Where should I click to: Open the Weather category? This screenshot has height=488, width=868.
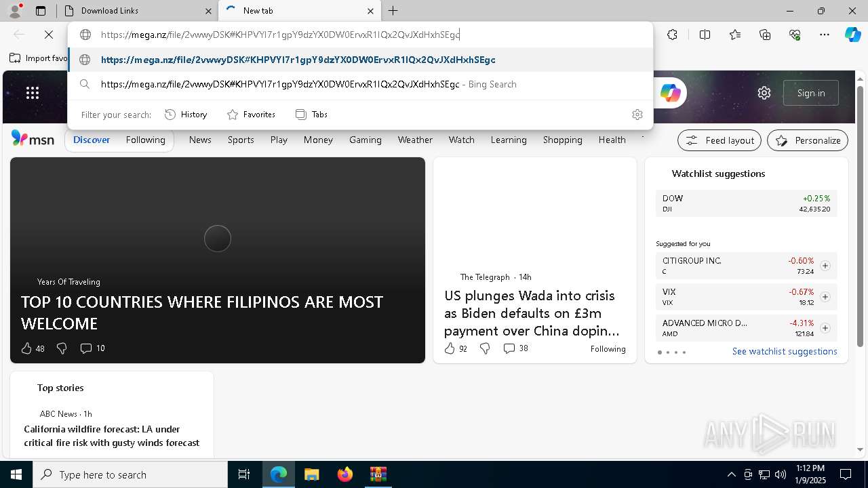(415, 140)
